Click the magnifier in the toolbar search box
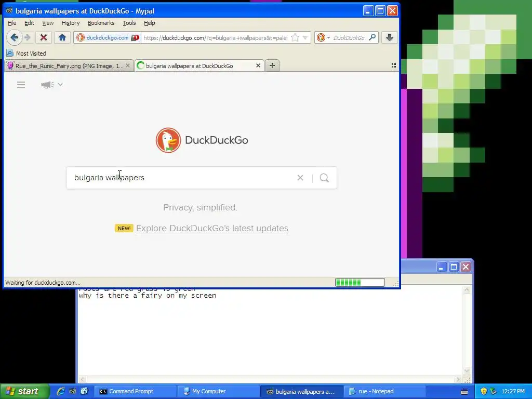532x399 pixels. 372,37
